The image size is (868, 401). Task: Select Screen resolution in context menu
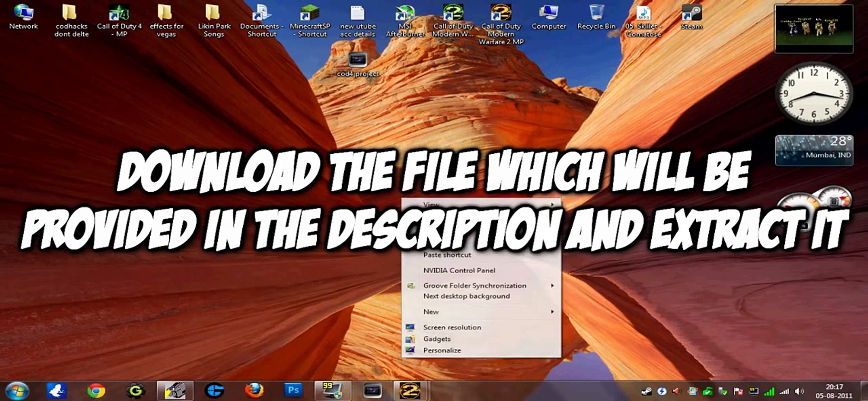click(452, 327)
